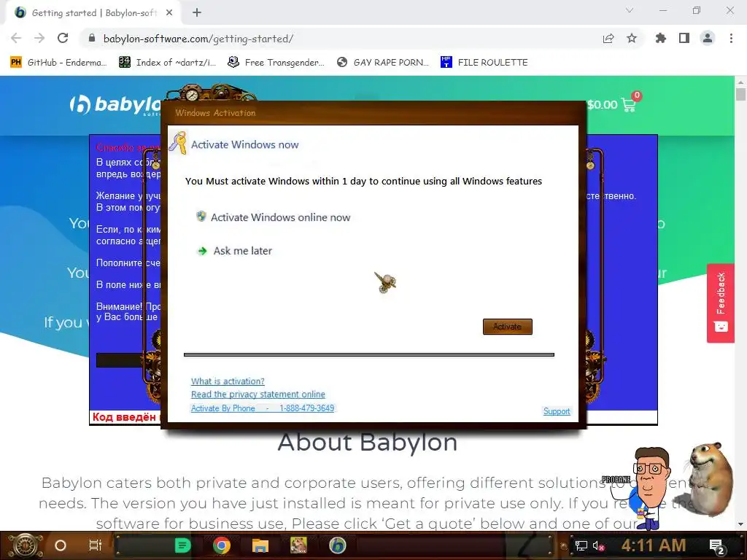Share this page via share icon
The height and width of the screenshot is (560, 747).
click(608, 38)
